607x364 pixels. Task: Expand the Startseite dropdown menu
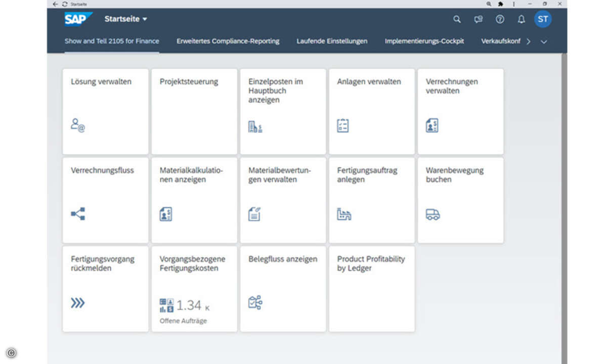tap(126, 19)
